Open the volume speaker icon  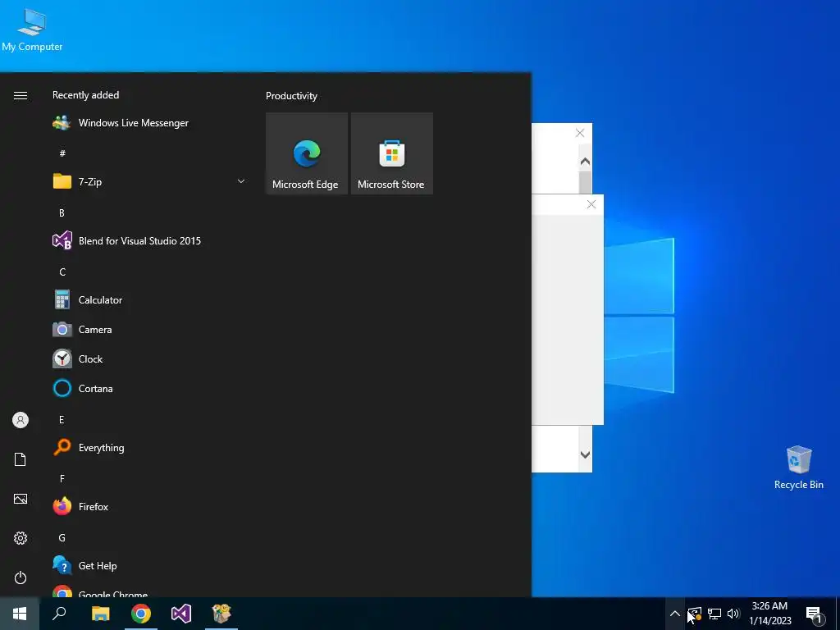(x=733, y=614)
